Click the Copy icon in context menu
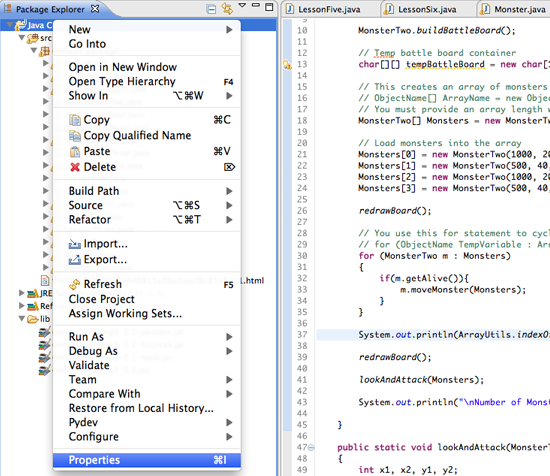Image resolution: width=550 pixels, height=476 pixels. coord(75,120)
